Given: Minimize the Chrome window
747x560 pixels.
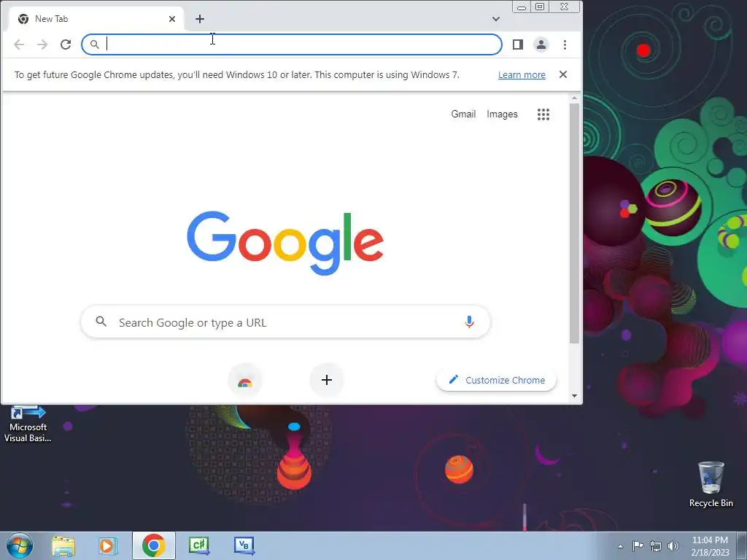Looking at the screenshot, I should (522, 7).
